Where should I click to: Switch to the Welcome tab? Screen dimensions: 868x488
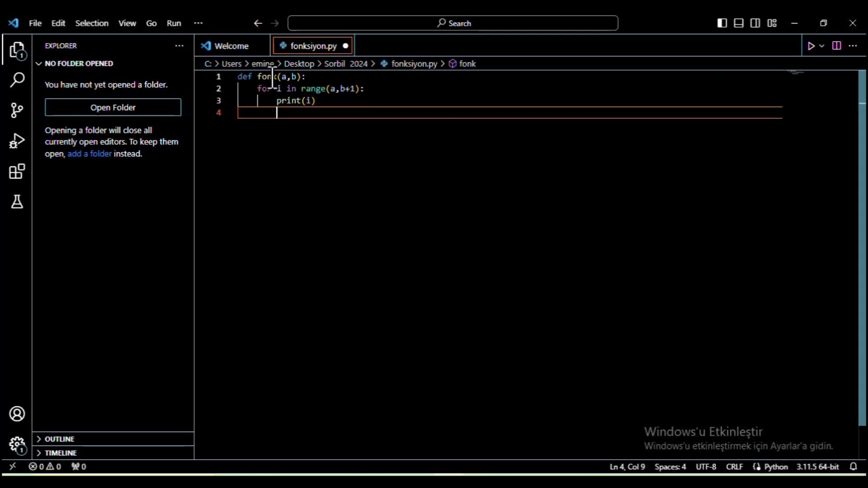tap(232, 46)
